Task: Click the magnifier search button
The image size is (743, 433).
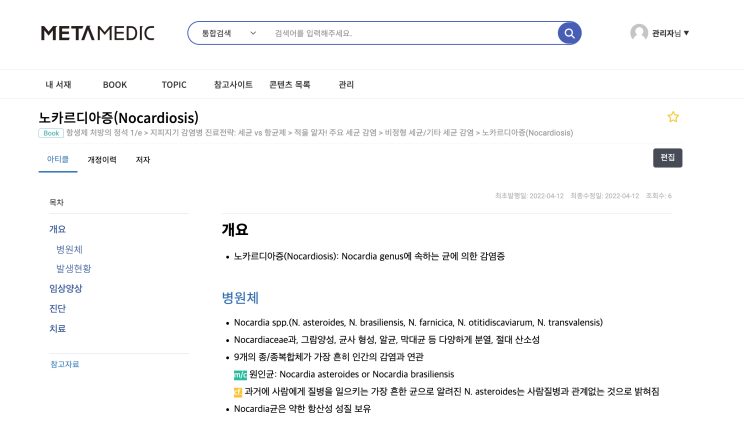Action: 569,33
